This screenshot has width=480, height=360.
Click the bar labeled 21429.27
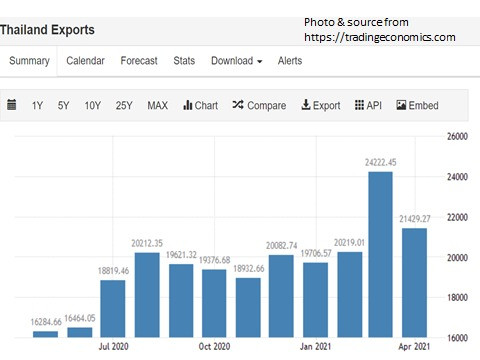click(414, 283)
